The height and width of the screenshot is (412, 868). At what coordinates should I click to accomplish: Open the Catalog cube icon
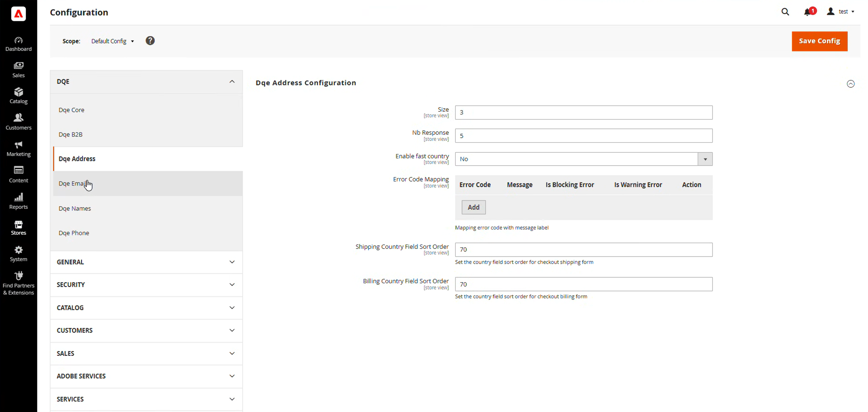(x=18, y=92)
